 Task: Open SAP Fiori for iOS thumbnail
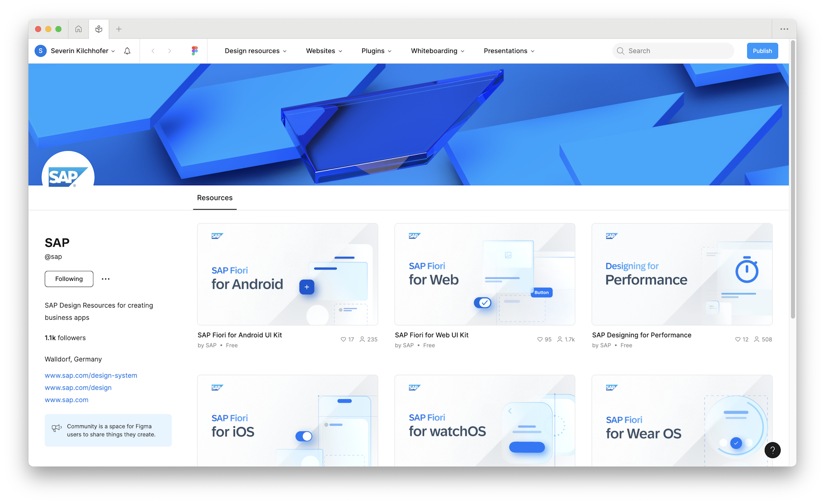[287, 421]
